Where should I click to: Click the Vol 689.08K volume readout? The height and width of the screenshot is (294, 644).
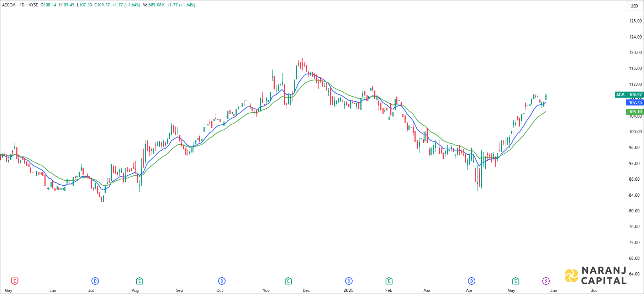pyautogui.click(x=154, y=5)
